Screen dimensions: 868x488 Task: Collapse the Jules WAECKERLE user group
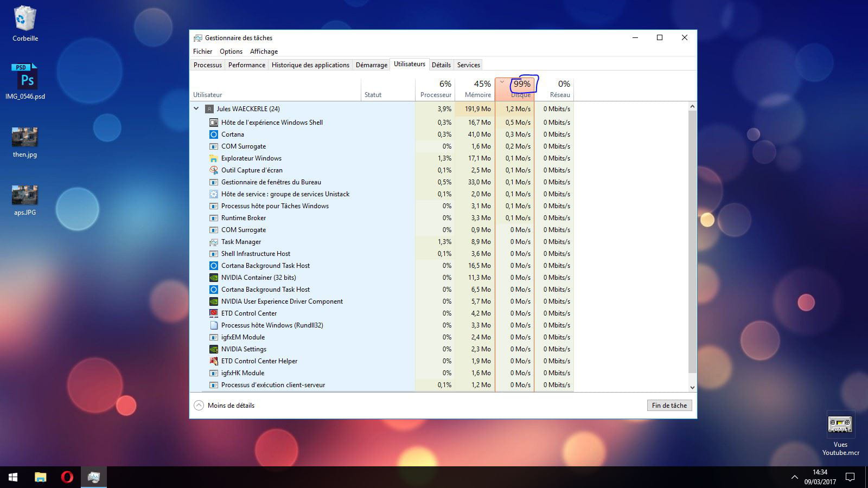196,109
